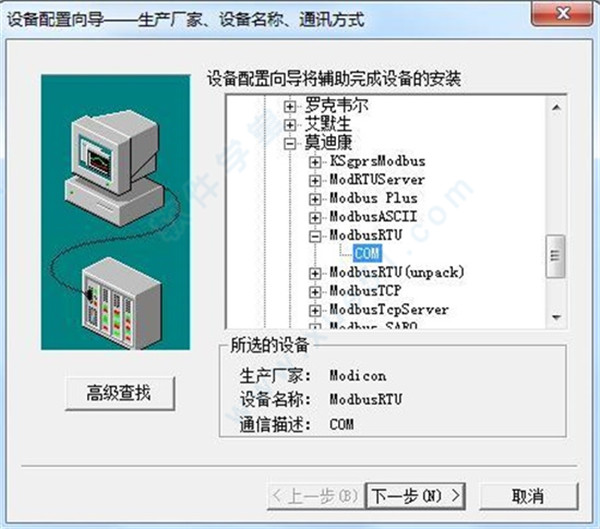Close the device configuration wizard window

pyautogui.click(x=562, y=13)
